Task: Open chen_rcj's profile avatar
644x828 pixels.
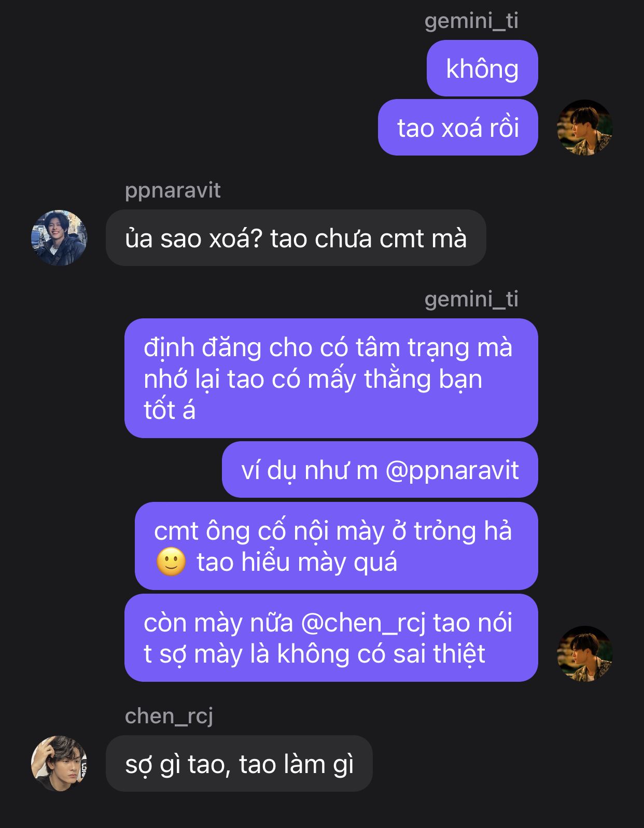Action: (59, 763)
